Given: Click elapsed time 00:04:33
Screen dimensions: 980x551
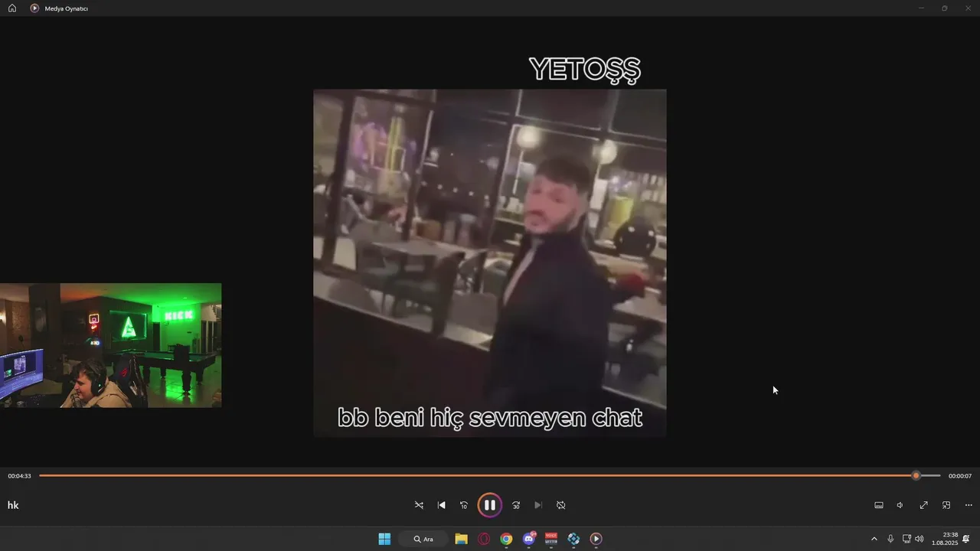Looking at the screenshot, I should coord(19,476).
